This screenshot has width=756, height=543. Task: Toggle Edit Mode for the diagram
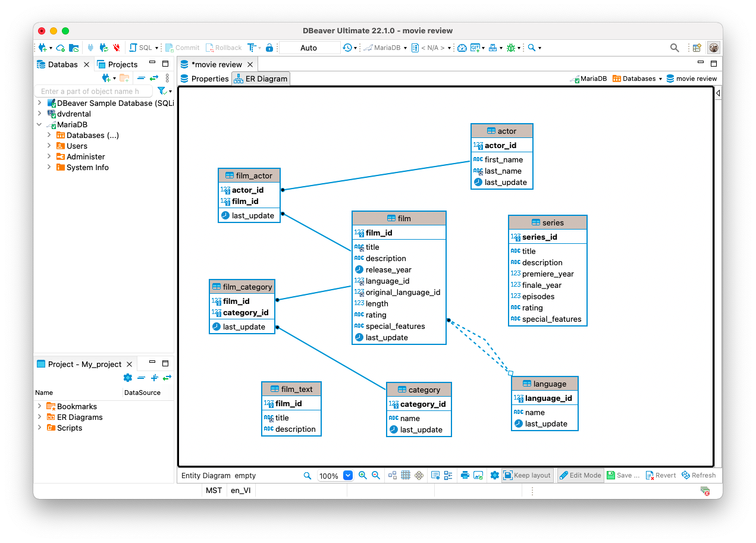580,475
